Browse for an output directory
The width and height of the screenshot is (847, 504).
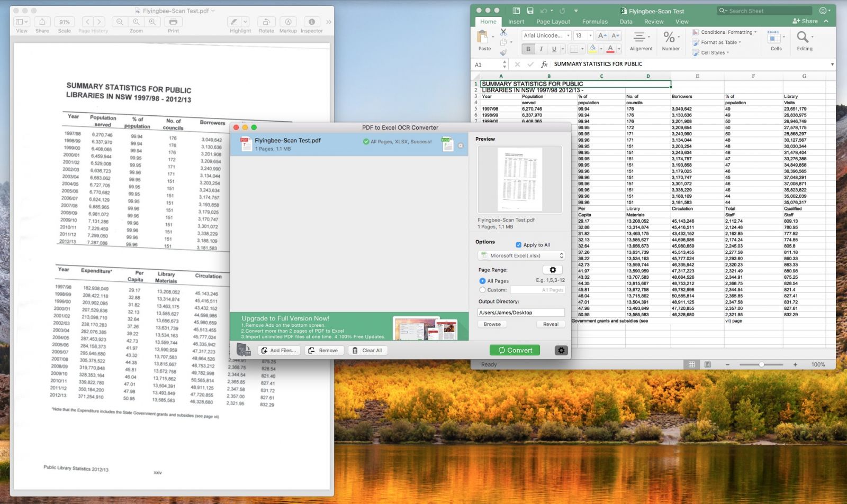(x=492, y=324)
